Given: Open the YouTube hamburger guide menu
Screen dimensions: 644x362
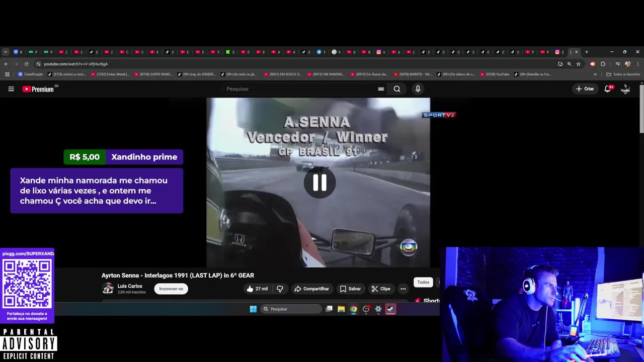Looking at the screenshot, I should 11,89.
